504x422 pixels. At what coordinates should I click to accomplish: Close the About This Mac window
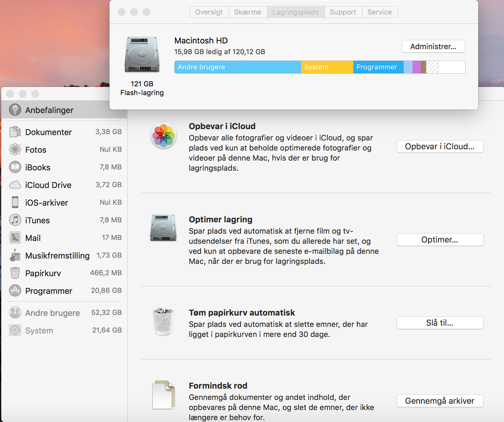[121, 12]
